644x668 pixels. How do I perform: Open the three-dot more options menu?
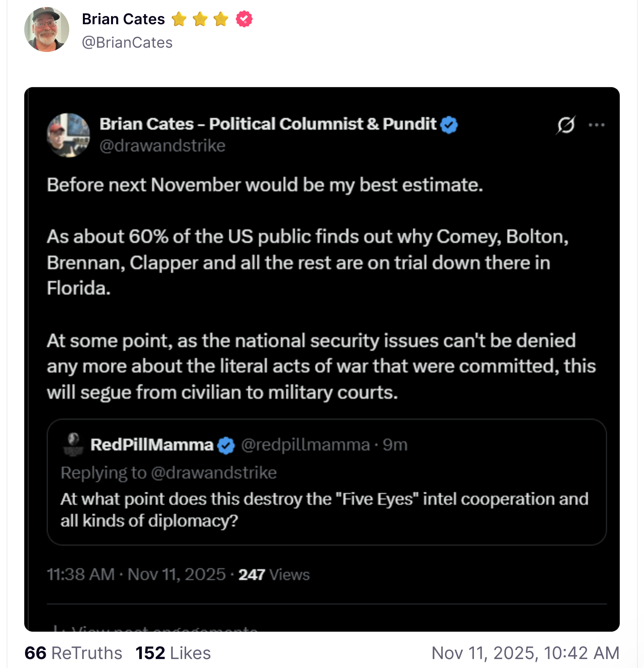click(596, 125)
